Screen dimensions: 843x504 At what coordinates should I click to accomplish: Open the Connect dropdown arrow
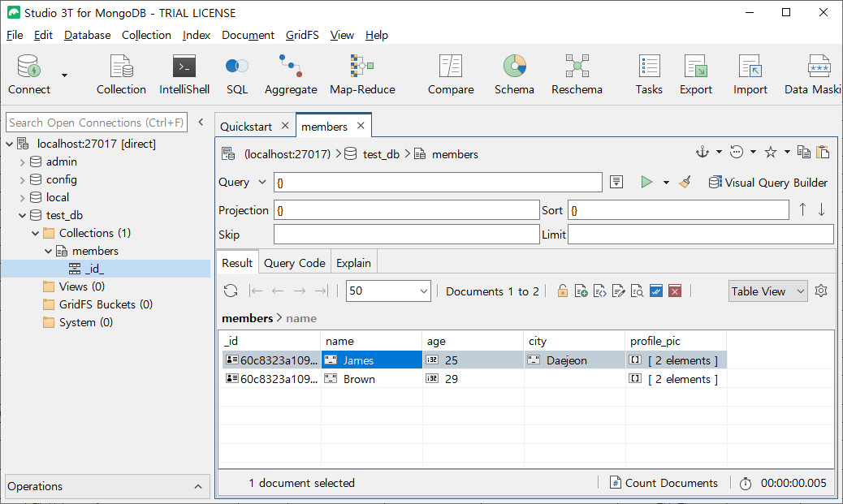pyautogui.click(x=64, y=75)
